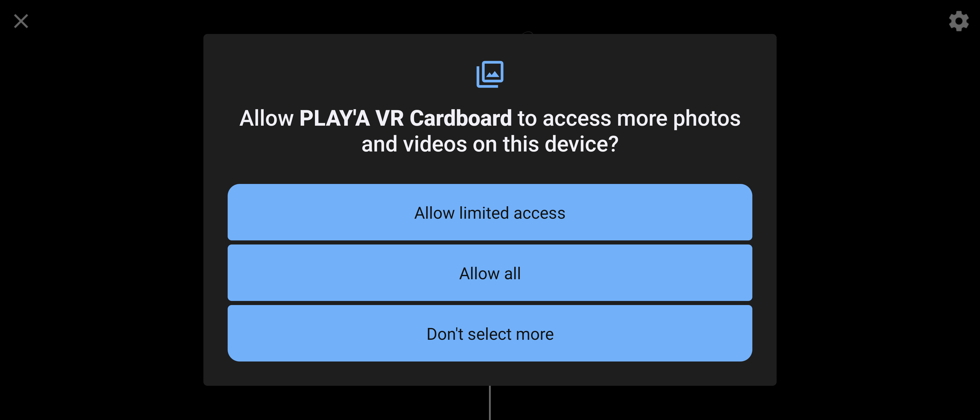Screen dimensions: 980x420
Task: Select Don't select more
Action: click(x=490, y=333)
